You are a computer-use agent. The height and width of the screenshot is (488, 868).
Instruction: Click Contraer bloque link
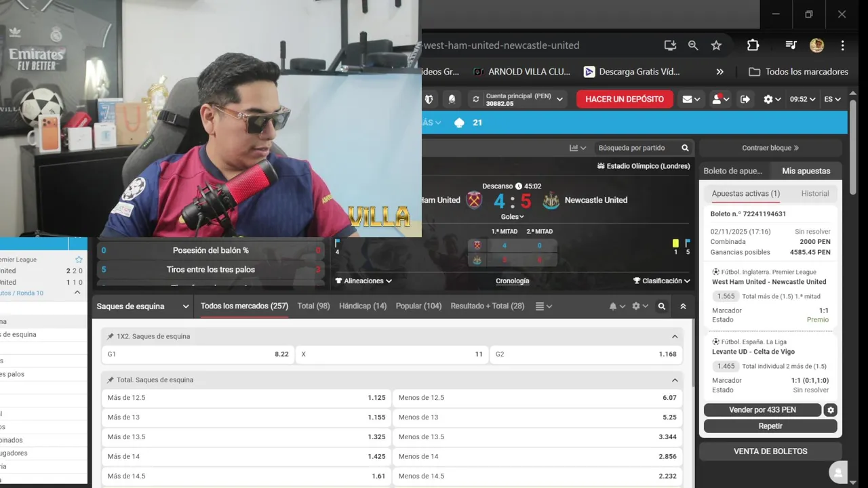coord(770,148)
